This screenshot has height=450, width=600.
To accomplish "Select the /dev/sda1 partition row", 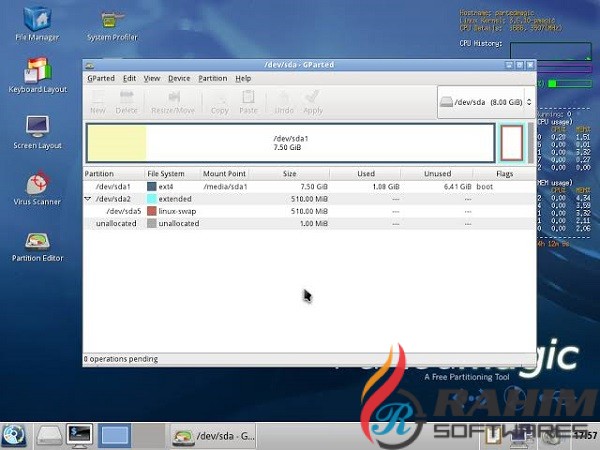I will click(x=309, y=187).
